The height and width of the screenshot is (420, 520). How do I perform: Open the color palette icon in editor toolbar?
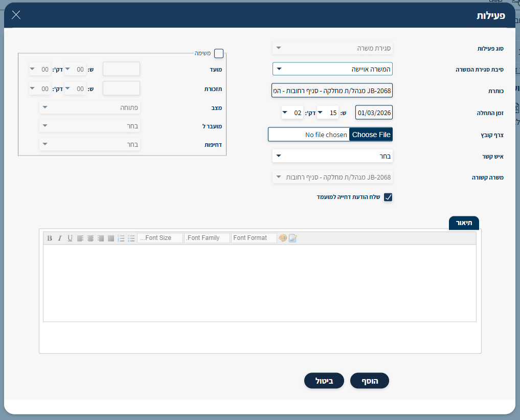click(x=283, y=238)
